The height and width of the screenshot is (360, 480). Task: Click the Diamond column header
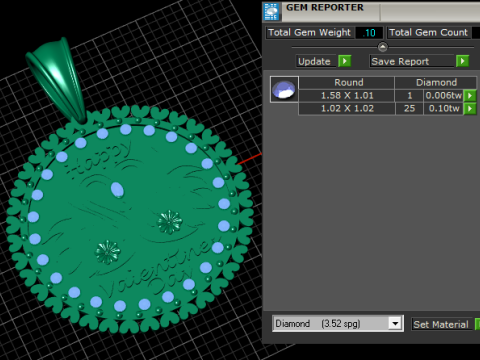[x=436, y=83]
